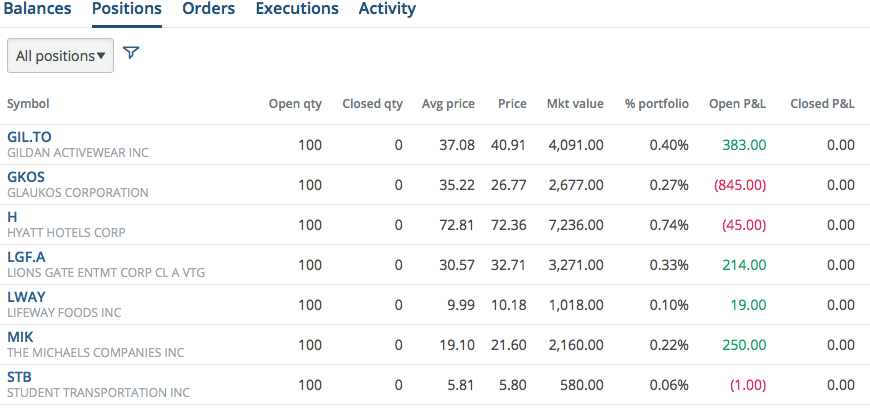Open the STB symbol link
870x419 pixels.
(19, 377)
